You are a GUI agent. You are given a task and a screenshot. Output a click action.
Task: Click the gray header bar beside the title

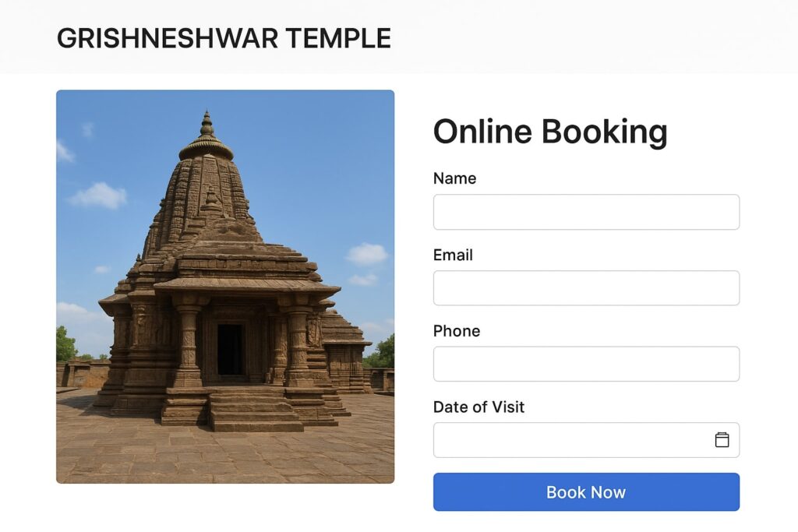point(591,38)
